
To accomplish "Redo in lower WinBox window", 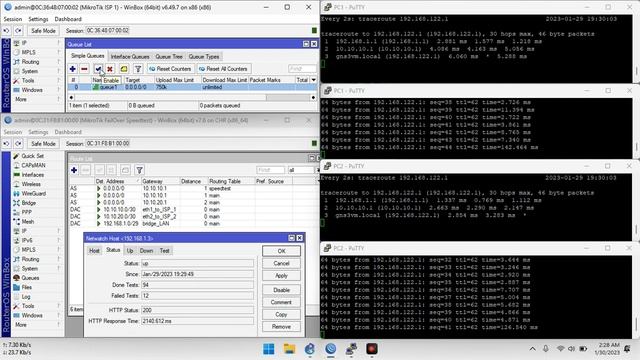I will [x=19, y=144].
